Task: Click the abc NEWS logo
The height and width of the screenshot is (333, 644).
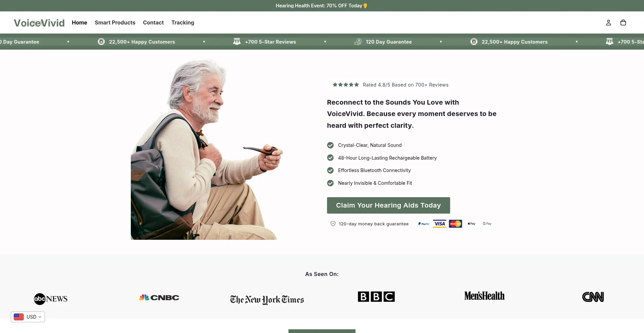Action: coord(51,299)
